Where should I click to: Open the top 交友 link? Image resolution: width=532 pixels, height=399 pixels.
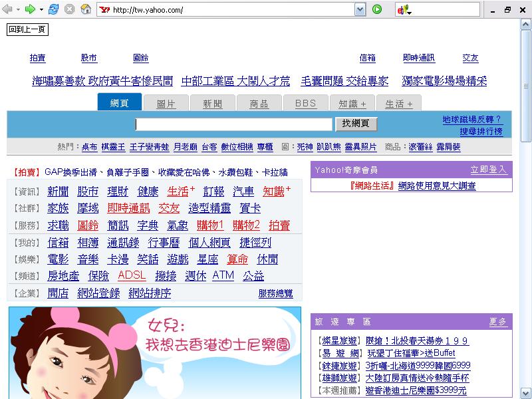[x=470, y=58]
